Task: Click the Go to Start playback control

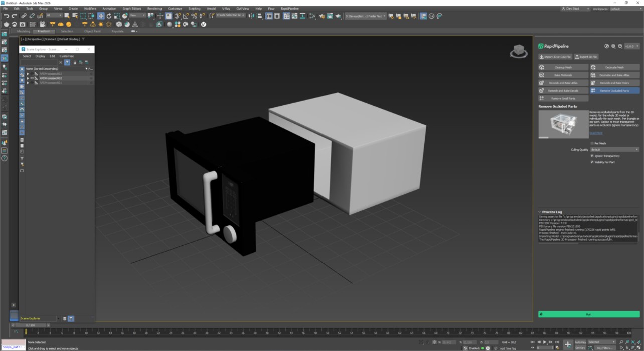Action: [x=533, y=342]
